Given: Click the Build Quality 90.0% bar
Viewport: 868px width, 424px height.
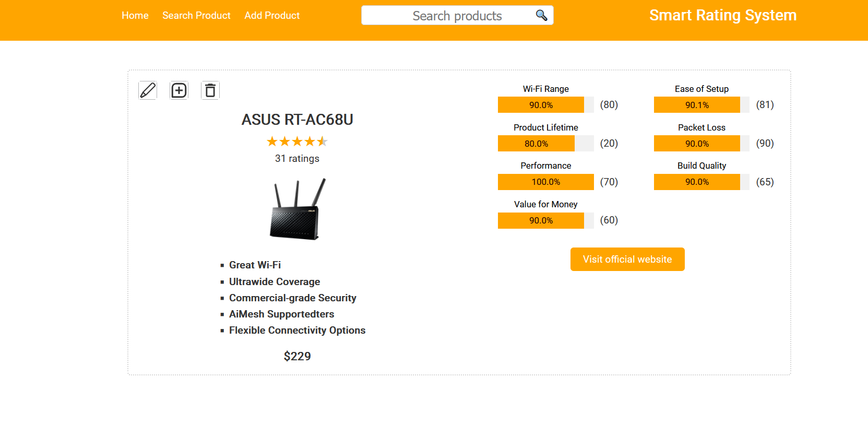Looking at the screenshot, I should [x=701, y=182].
